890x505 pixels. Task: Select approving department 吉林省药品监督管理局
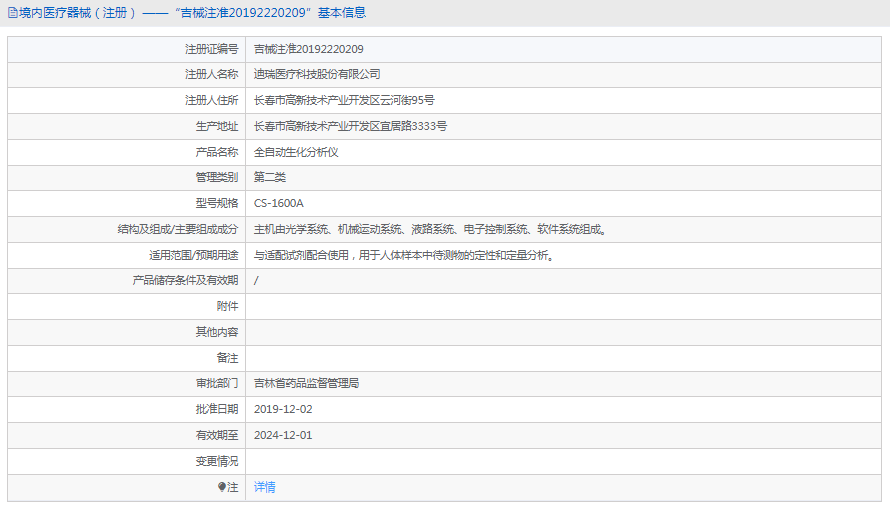click(306, 383)
